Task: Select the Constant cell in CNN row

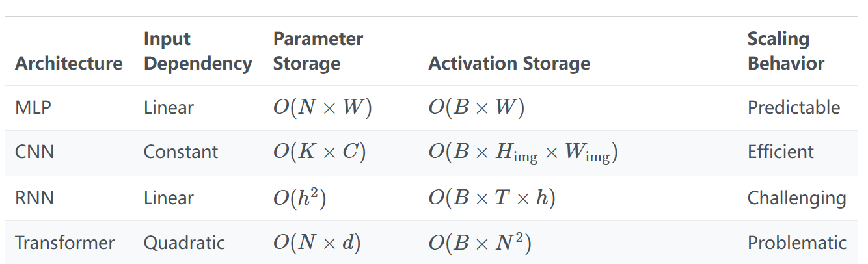Action: [x=180, y=152]
